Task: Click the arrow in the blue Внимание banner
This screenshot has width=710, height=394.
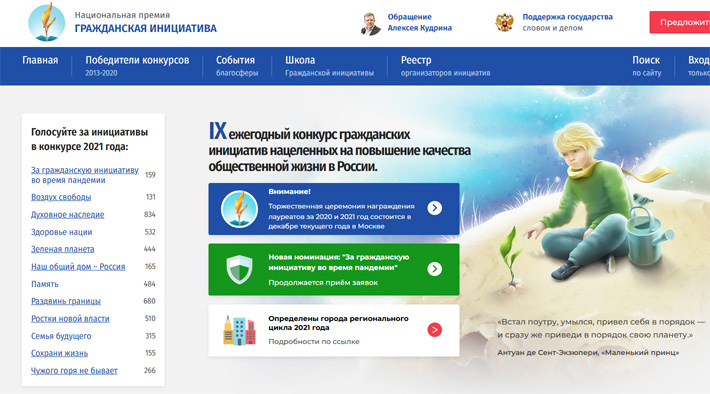Action: (x=435, y=208)
